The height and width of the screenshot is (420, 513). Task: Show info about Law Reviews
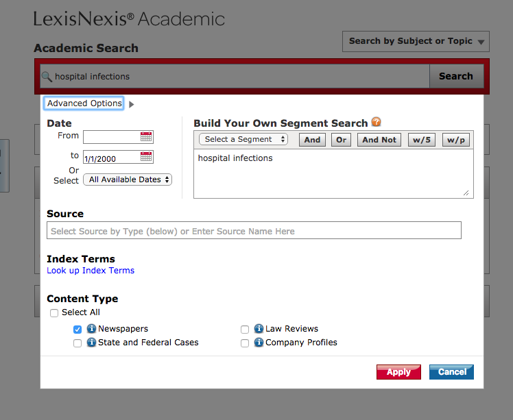pyautogui.click(x=259, y=328)
